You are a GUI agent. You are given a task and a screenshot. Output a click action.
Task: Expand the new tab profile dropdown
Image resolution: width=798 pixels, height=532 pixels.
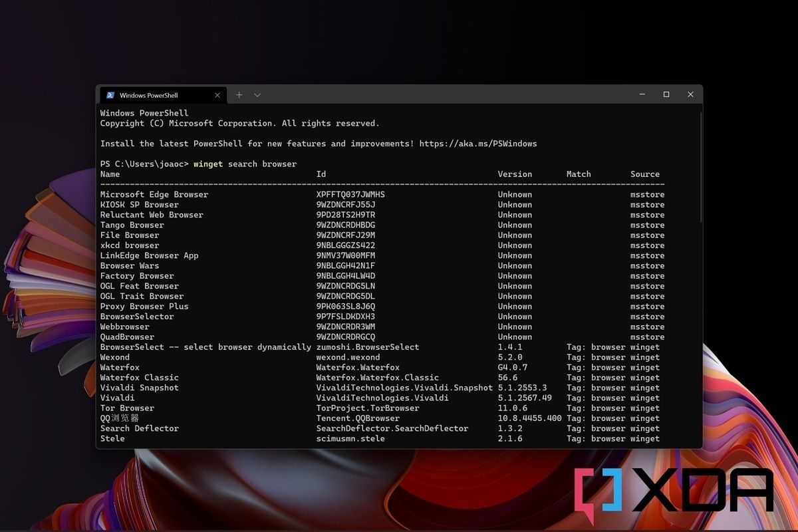click(x=257, y=95)
